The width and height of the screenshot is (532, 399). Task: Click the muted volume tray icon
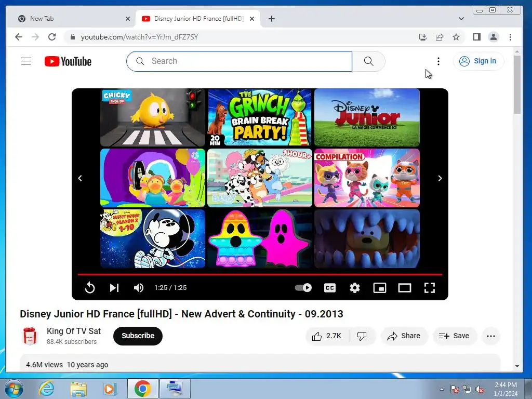[480, 389]
